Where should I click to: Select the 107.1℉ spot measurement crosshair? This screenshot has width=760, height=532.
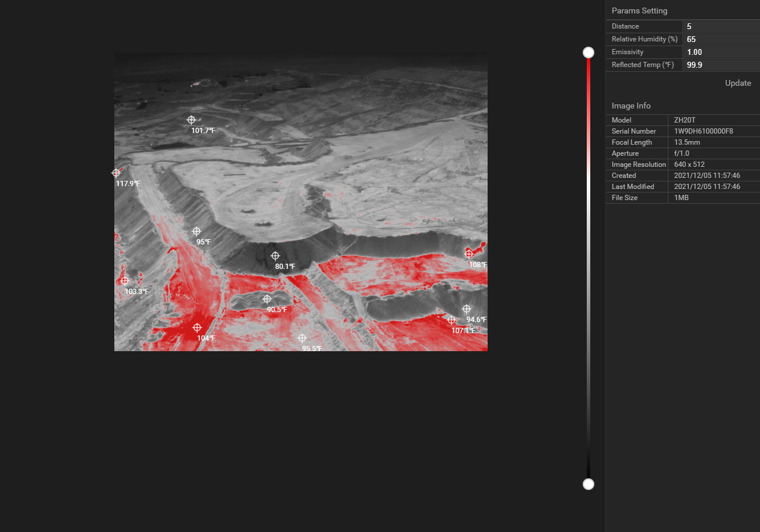451,320
